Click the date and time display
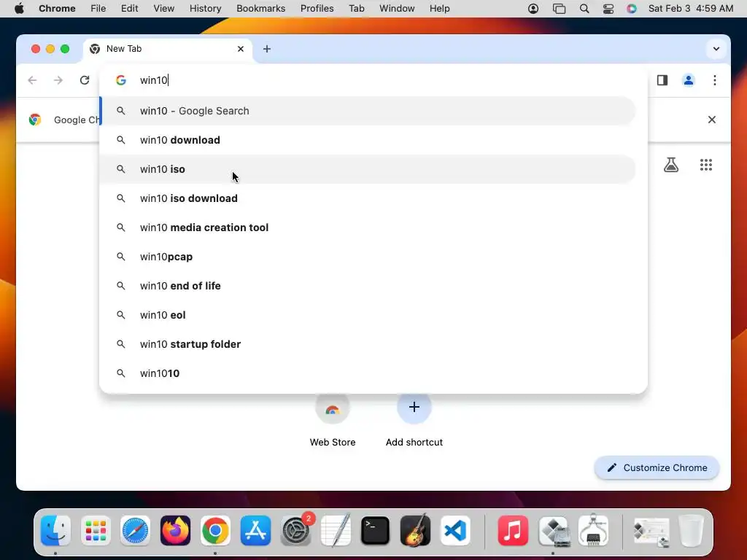Viewport: 747px width, 560px height. [691, 9]
